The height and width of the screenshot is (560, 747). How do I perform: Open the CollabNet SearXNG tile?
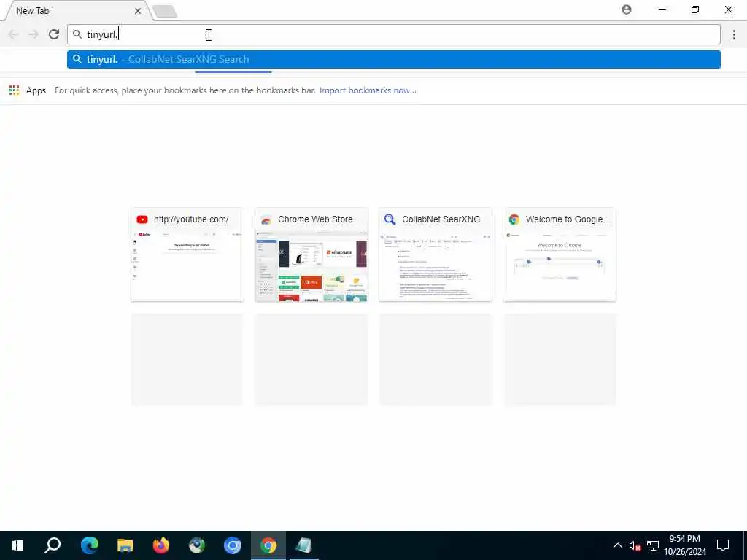pyautogui.click(x=436, y=254)
